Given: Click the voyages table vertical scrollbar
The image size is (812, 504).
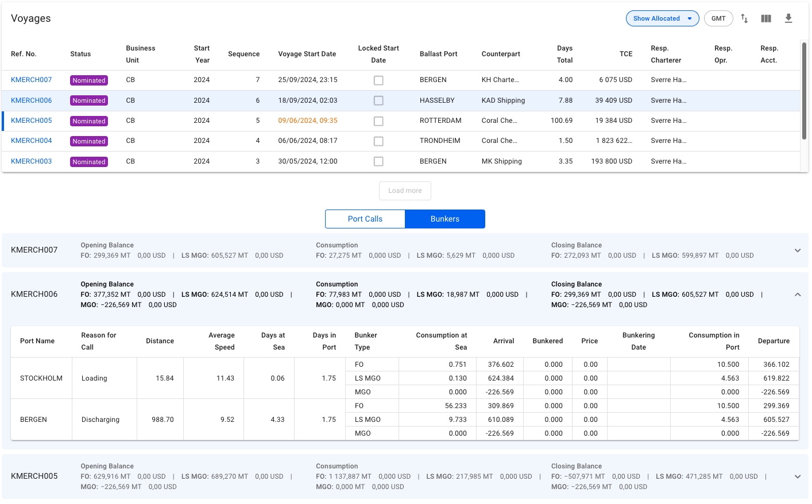Looking at the screenshot, I should 804,92.
